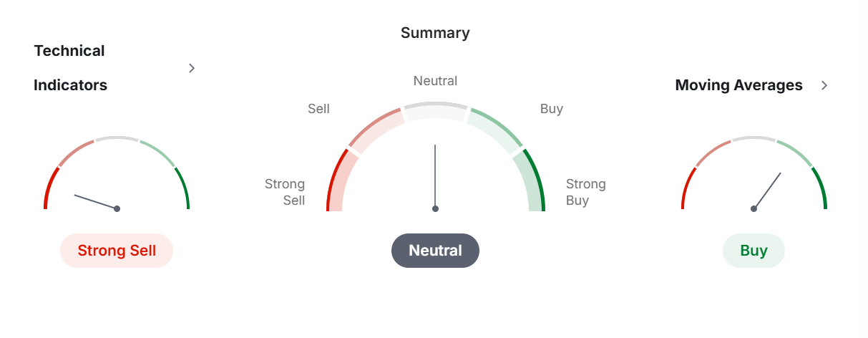Screen dimensions: 868x338
Task: Click the Technical Indicators heading
Action: tap(70, 68)
